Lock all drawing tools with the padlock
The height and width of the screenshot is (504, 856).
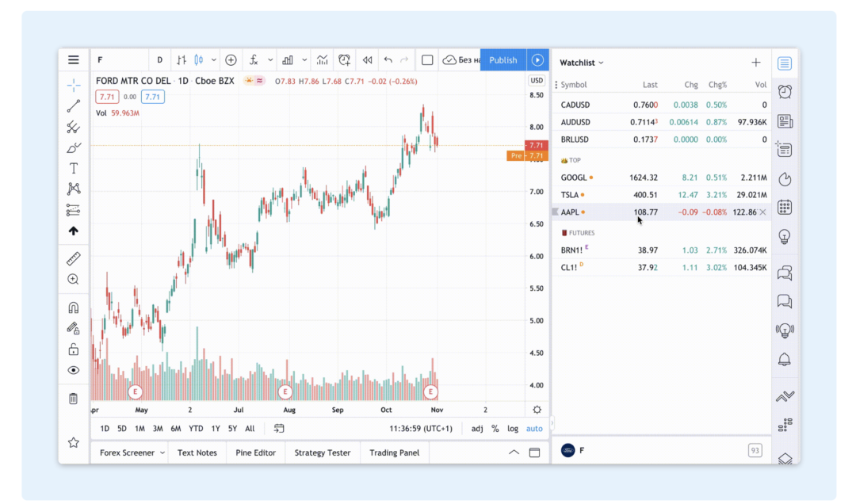click(x=74, y=349)
